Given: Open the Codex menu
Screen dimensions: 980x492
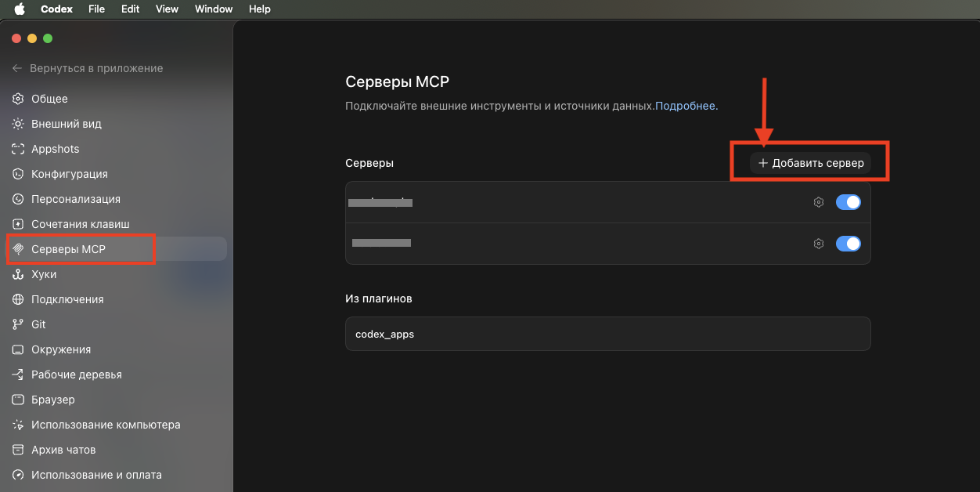Looking at the screenshot, I should 56,9.
